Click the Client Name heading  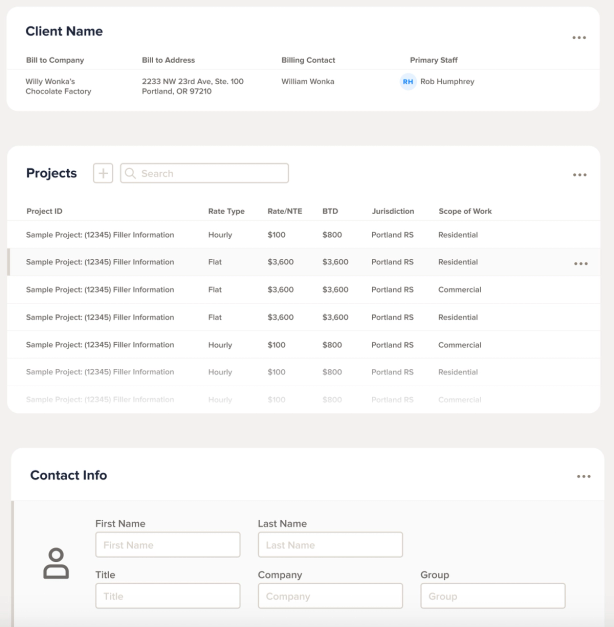point(64,31)
